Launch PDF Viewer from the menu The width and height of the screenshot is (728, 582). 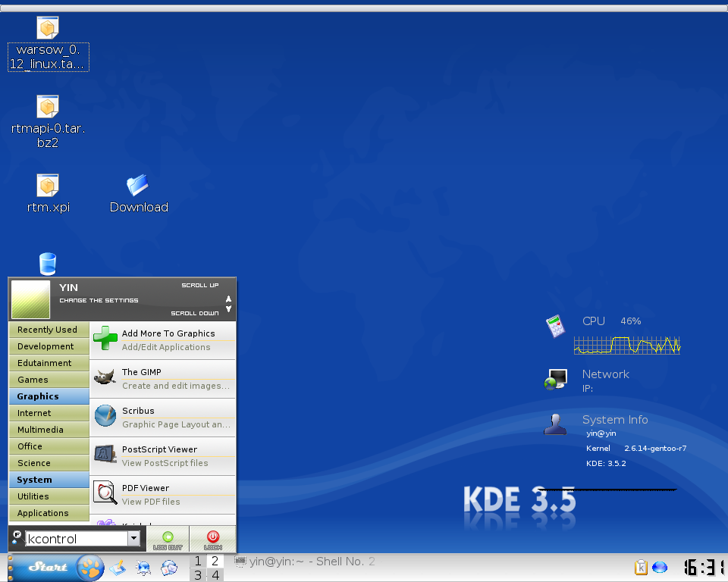click(x=162, y=494)
